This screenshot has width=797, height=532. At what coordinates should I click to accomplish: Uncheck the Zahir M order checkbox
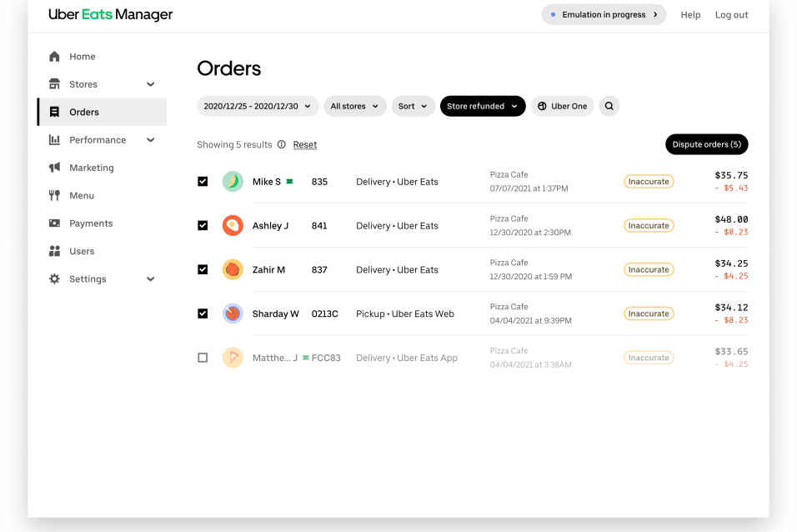click(x=203, y=269)
